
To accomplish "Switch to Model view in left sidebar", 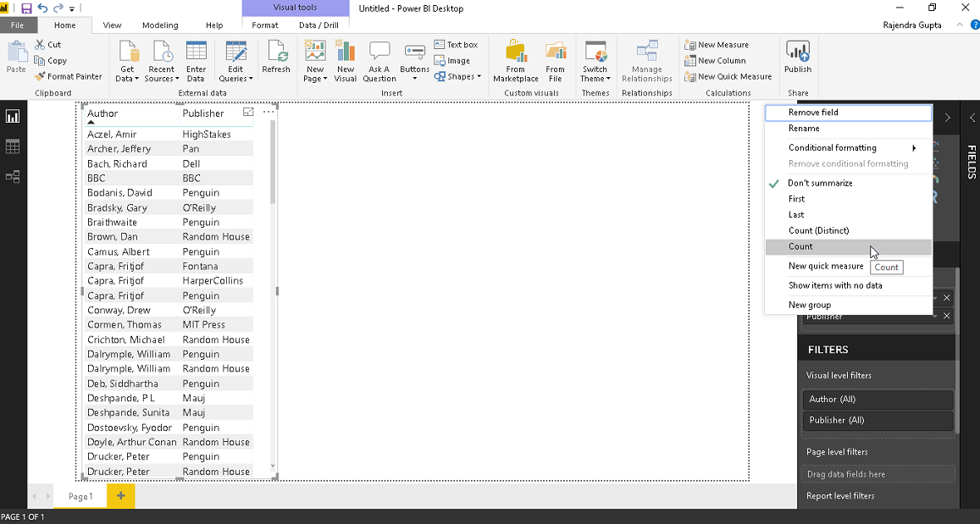I will pos(13,177).
